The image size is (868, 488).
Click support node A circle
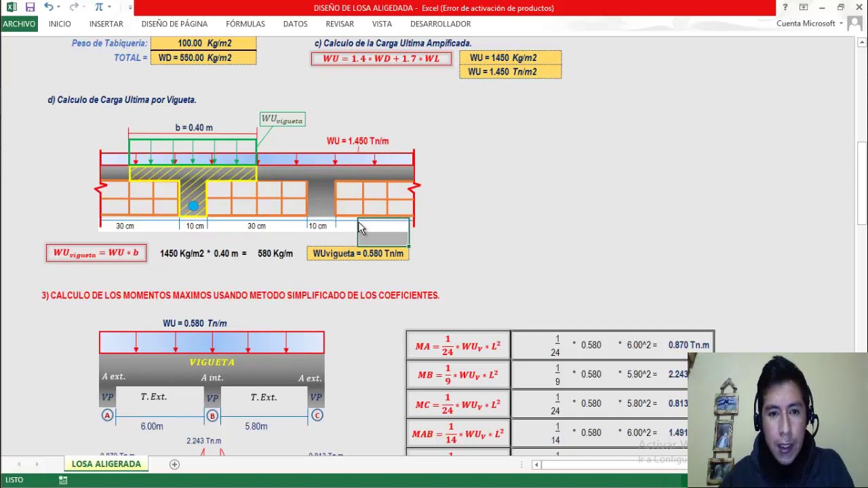pyautogui.click(x=107, y=415)
